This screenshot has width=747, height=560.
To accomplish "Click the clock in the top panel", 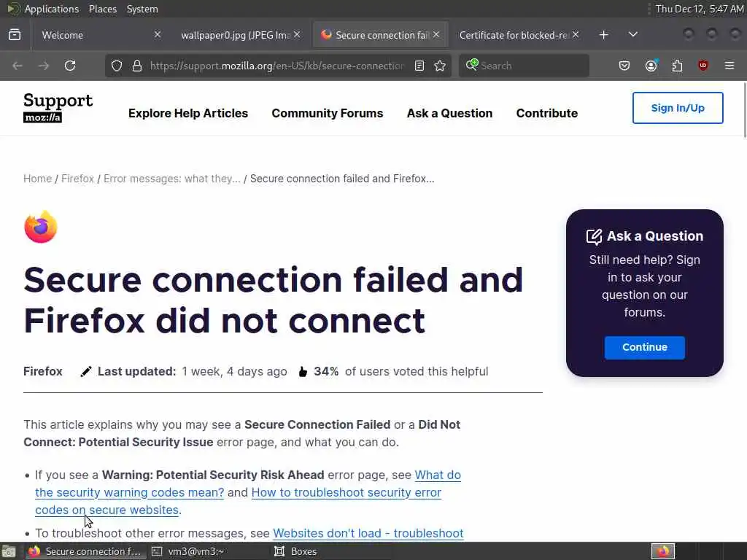I will 699,9.
